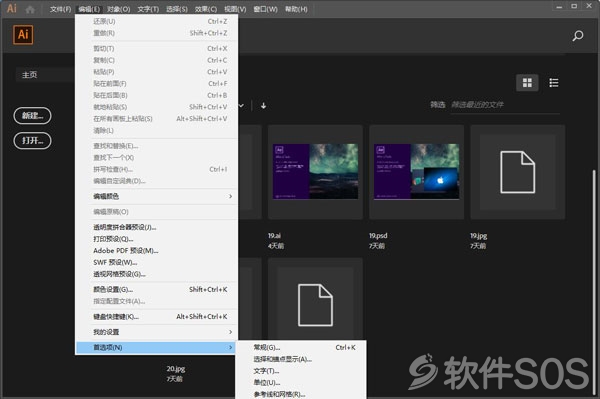
Task: Click the home icon in title bar
Action: click(x=30, y=9)
